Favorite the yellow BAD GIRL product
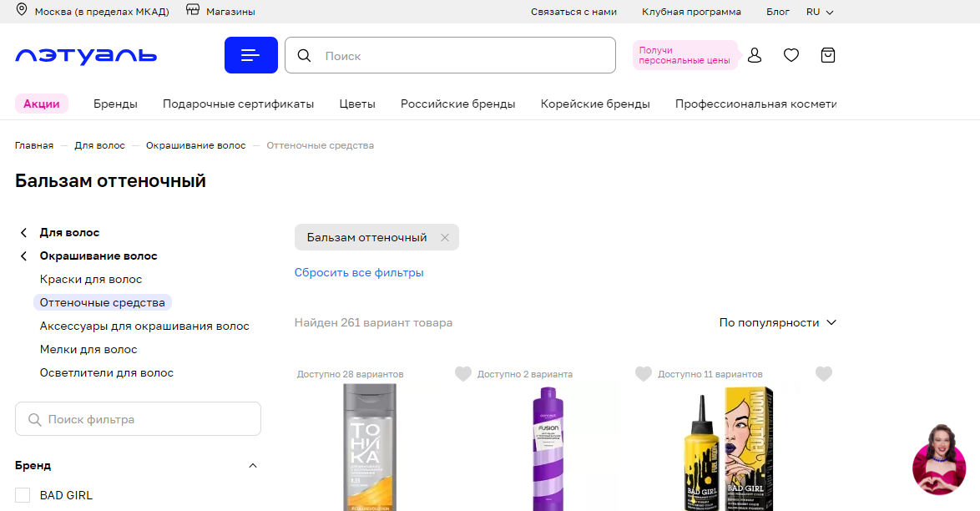The image size is (980, 511). tap(824, 374)
